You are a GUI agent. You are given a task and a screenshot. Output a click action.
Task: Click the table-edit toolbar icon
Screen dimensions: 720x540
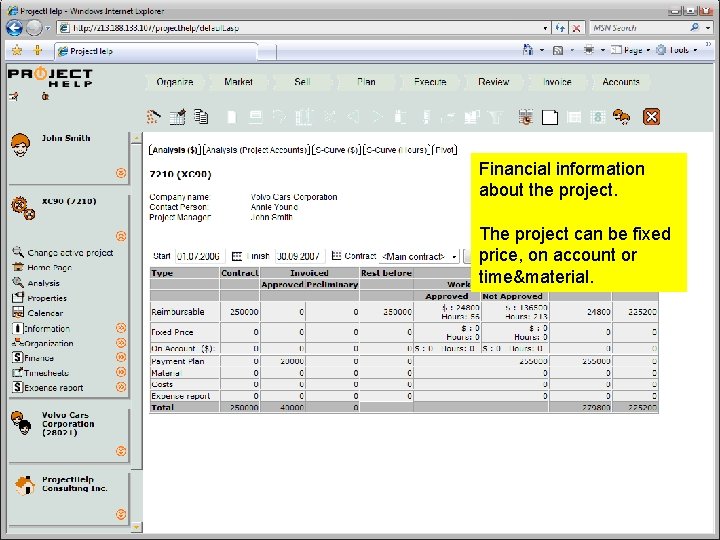[177, 117]
